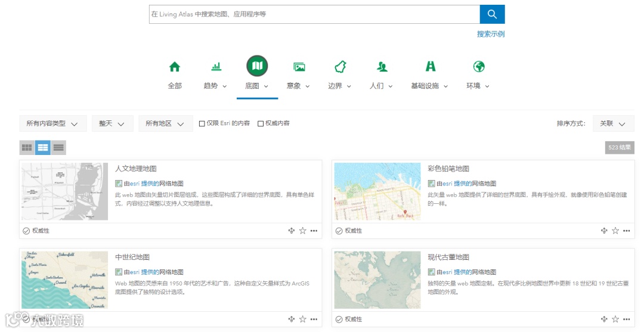This screenshot has height=332, width=644.
Task: Expand 边界 category chevron
Action: (349, 86)
